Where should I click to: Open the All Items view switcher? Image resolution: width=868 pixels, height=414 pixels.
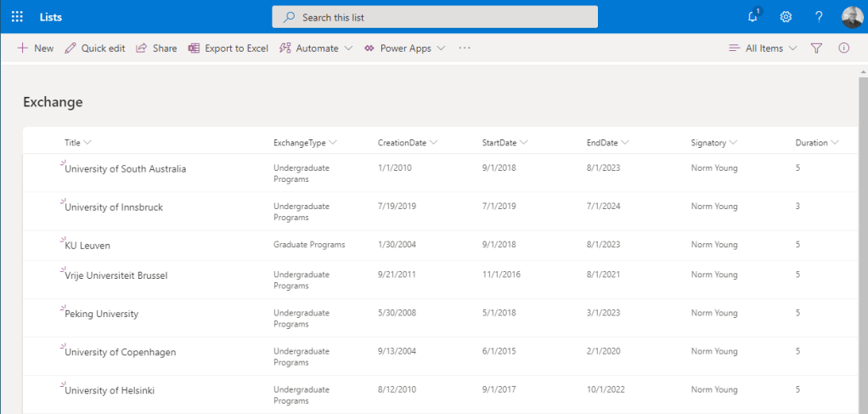[x=763, y=48]
